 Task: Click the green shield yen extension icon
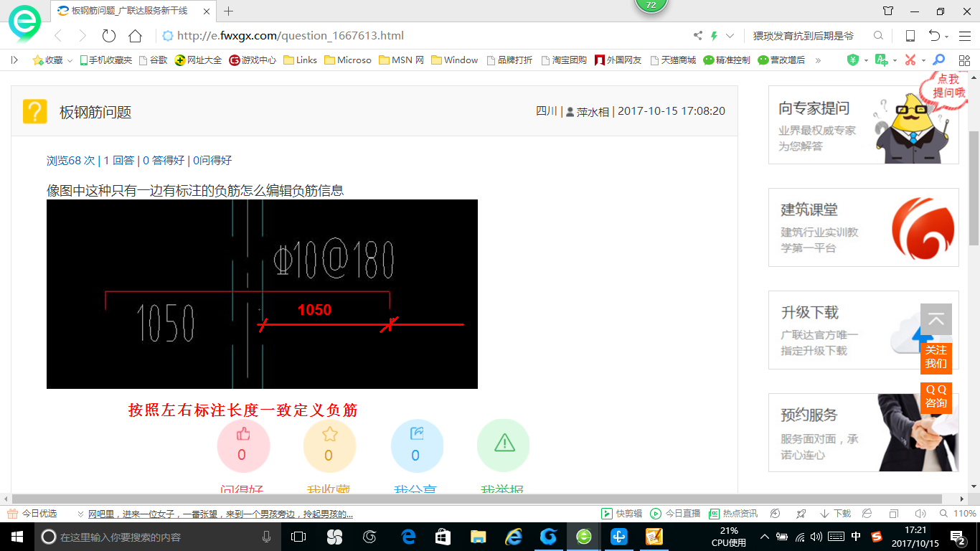[x=852, y=60]
